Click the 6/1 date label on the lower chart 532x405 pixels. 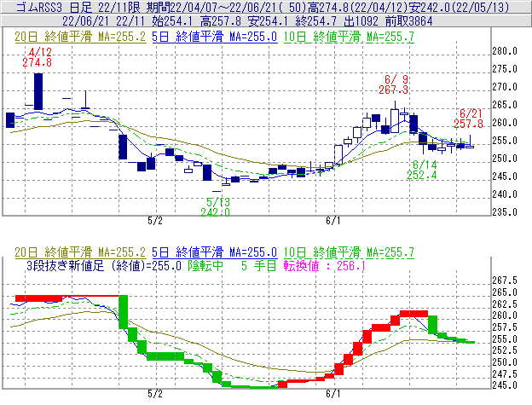pyautogui.click(x=332, y=394)
